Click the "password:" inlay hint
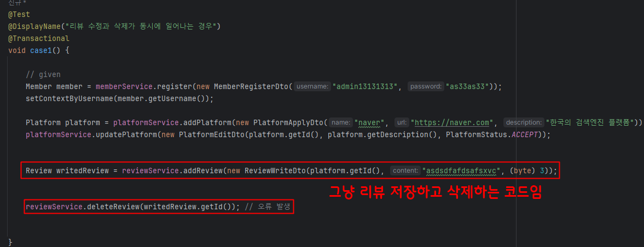The image size is (644, 247). click(x=426, y=87)
